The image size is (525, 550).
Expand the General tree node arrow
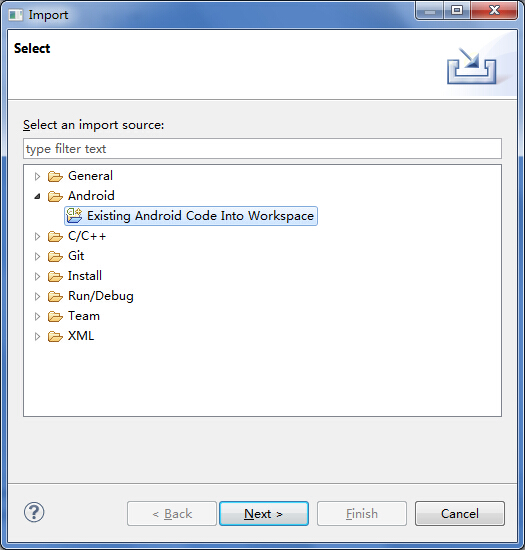click(37, 176)
